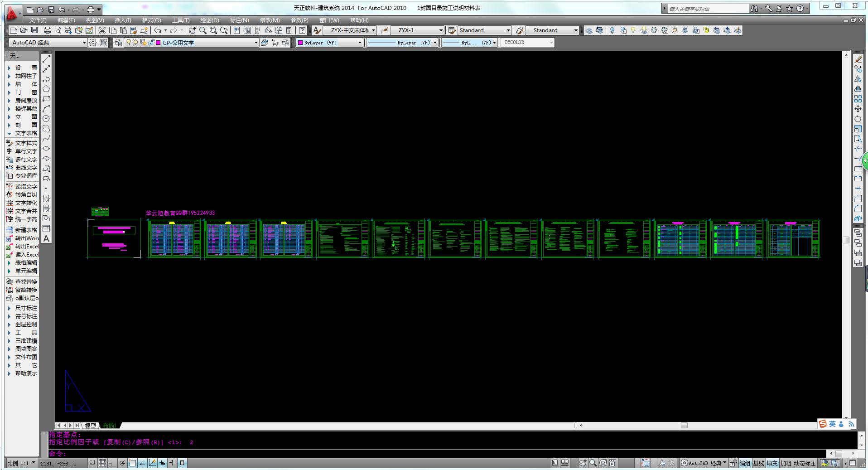The width and height of the screenshot is (868, 470).
Task: Click the Erase tool in modify toolbar
Action: click(858, 59)
